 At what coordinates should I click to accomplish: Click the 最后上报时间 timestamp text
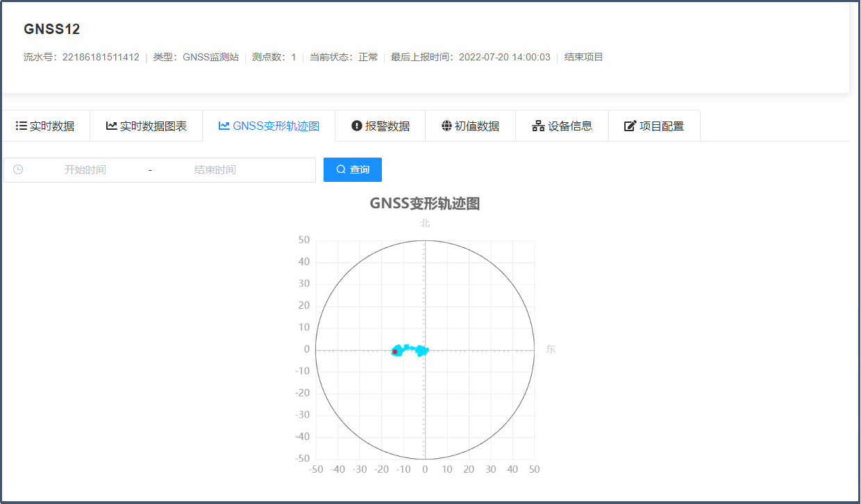pyautogui.click(x=470, y=57)
